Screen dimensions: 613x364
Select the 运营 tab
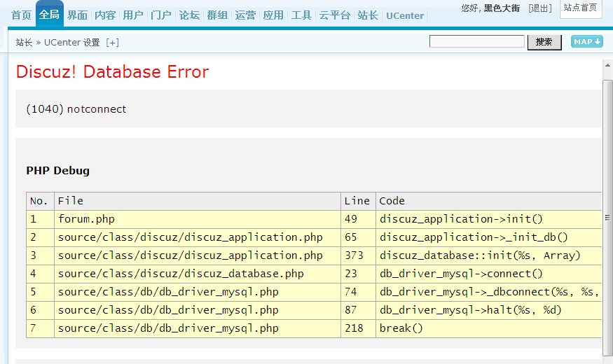coord(245,15)
